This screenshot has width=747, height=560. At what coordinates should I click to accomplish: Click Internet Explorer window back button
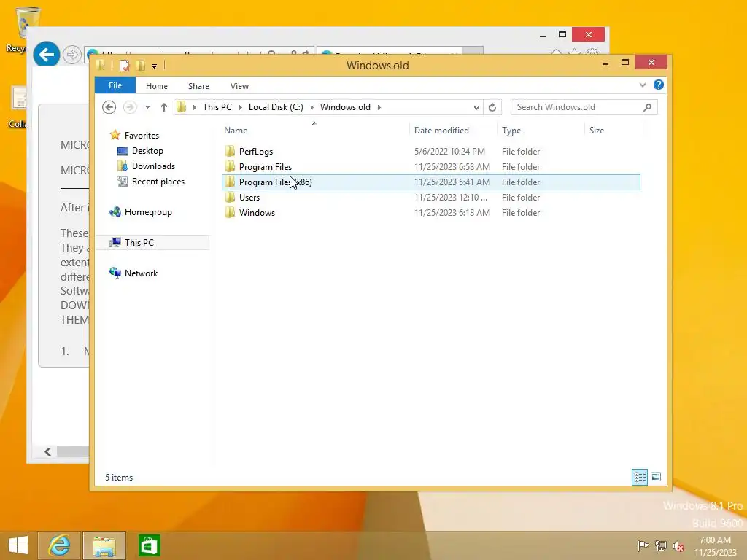46,55
